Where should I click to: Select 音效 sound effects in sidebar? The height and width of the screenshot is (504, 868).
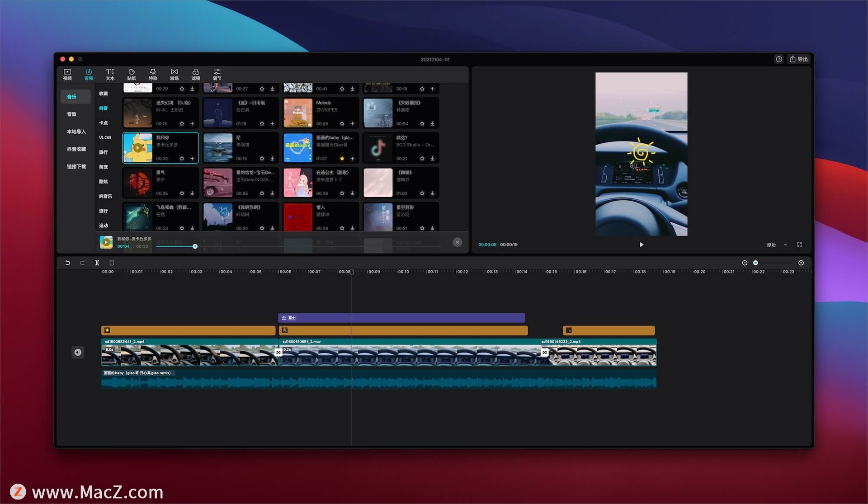click(x=72, y=114)
